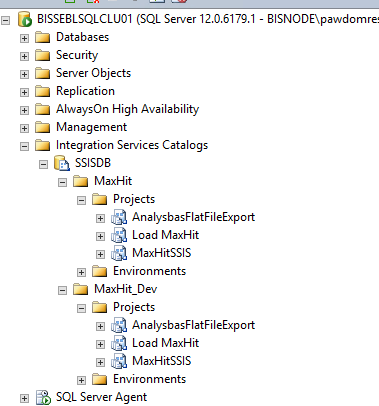The image size is (379, 406).
Task: Select the Replication label
Action: [x=85, y=91]
